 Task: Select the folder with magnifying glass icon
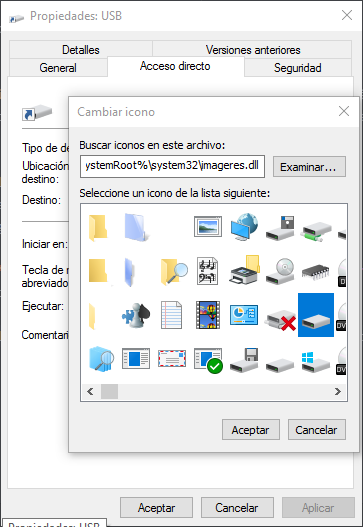(174, 272)
